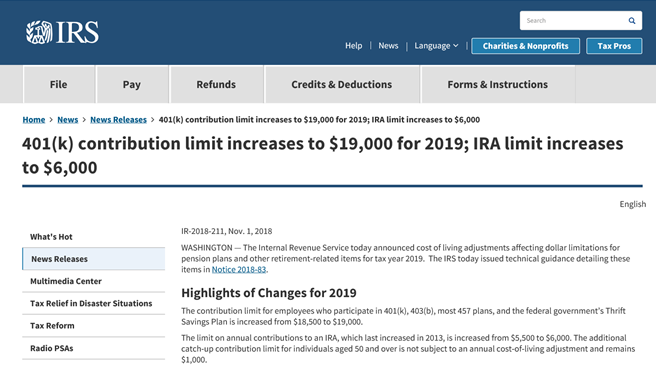Focus the Search input field
Viewport: 656px width, 366px height.
[x=573, y=20]
